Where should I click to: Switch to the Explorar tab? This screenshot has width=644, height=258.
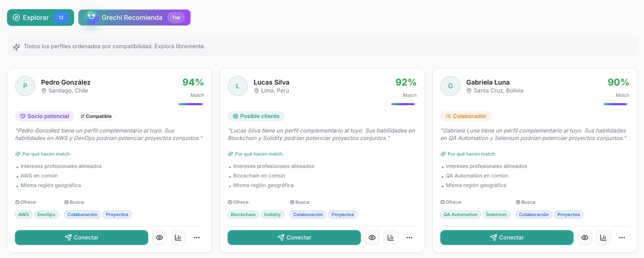pyautogui.click(x=41, y=17)
